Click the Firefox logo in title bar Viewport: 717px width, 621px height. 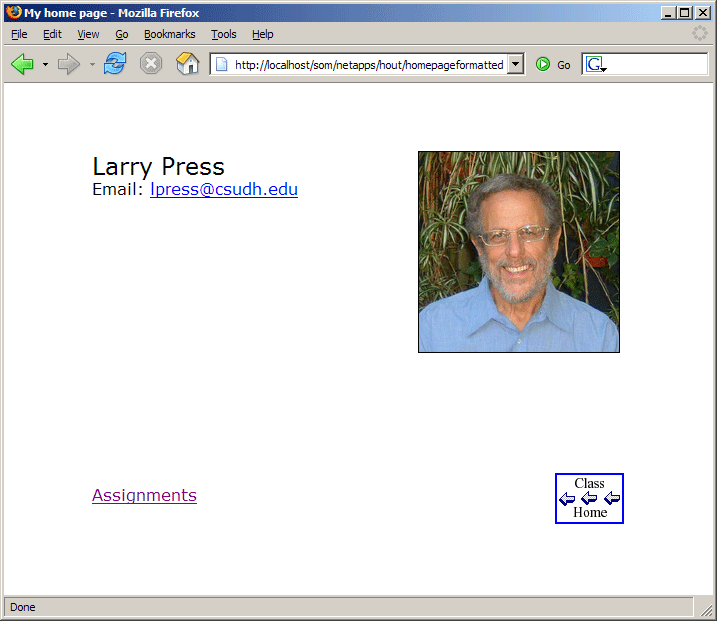(x=14, y=12)
